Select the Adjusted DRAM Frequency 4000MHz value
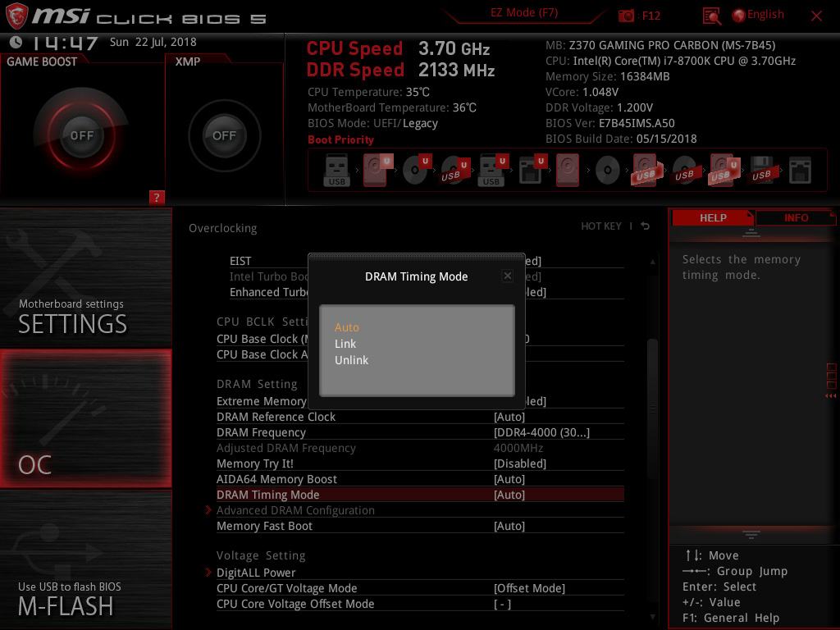 tap(518, 448)
